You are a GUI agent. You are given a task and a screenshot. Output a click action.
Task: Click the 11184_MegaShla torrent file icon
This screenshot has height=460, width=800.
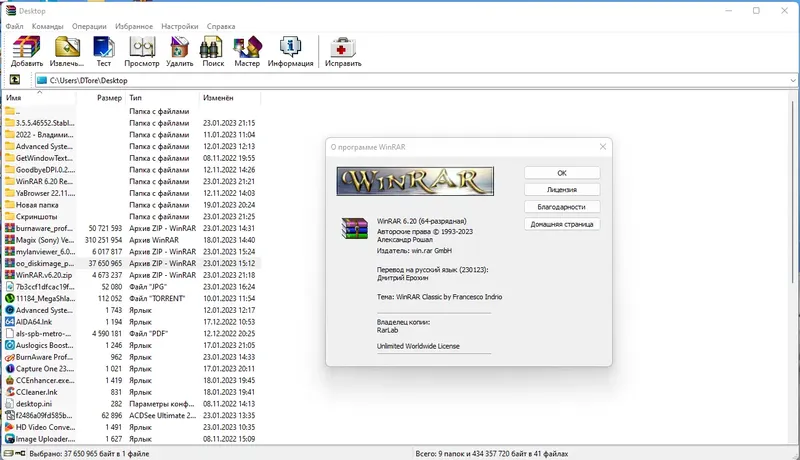point(10,298)
